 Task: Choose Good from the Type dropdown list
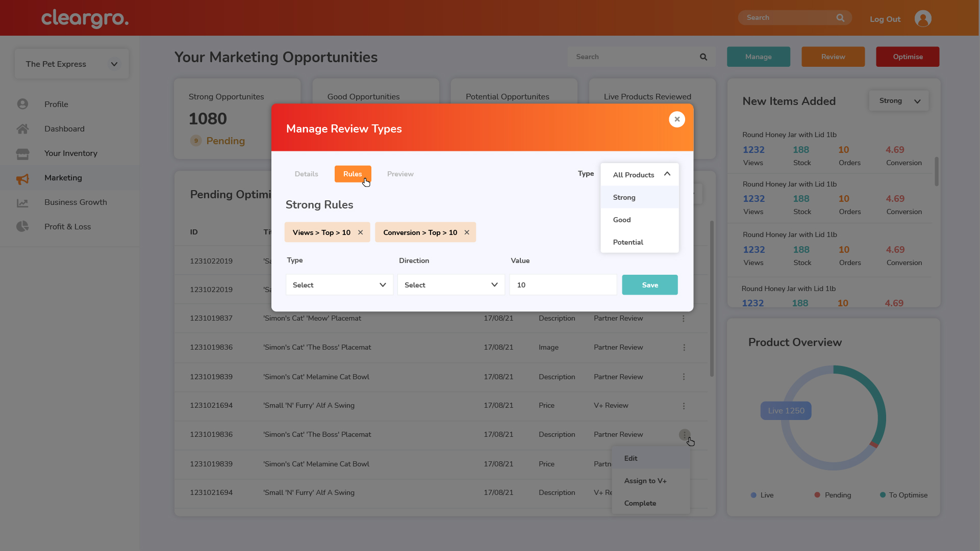(622, 220)
